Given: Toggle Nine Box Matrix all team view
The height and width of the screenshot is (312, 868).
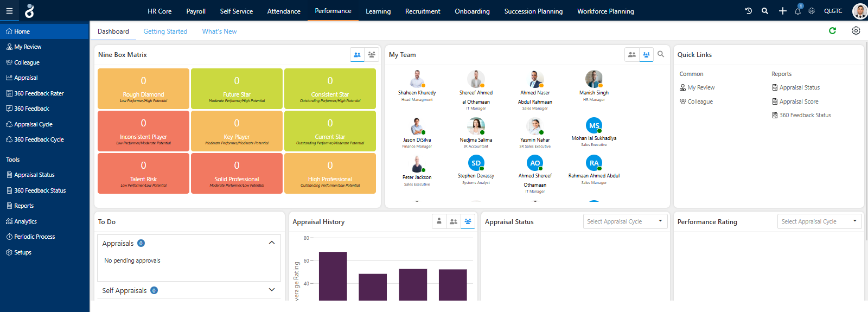Looking at the screenshot, I should click(x=372, y=54).
